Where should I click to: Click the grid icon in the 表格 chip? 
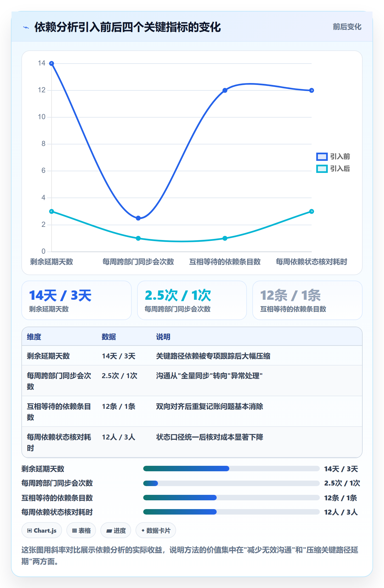[74, 531]
